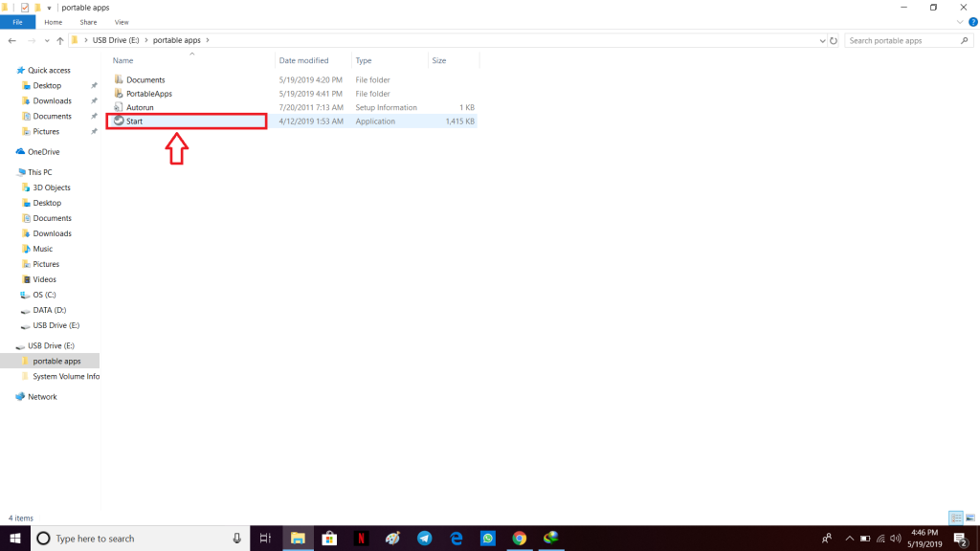The height and width of the screenshot is (551, 980).
Task: Open the Start application file
Action: [292, 121]
